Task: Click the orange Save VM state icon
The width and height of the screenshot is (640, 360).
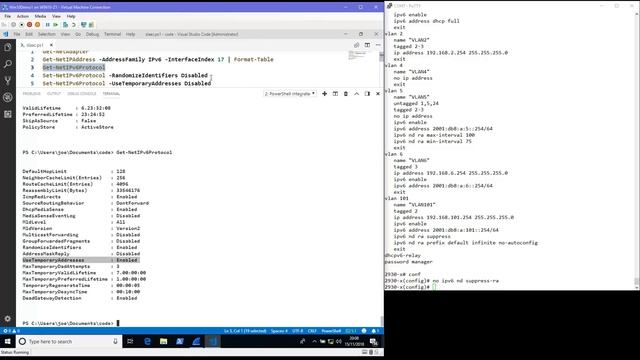Action: [38, 24]
